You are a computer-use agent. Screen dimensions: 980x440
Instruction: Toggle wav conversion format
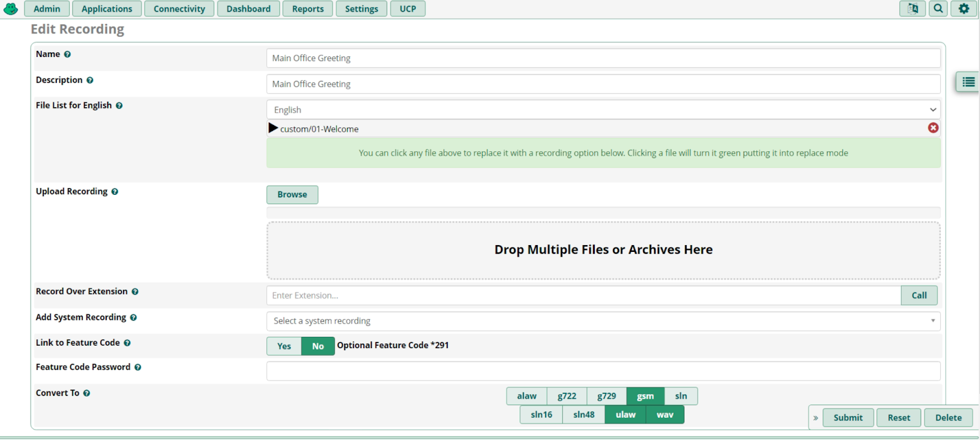(x=665, y=415)
